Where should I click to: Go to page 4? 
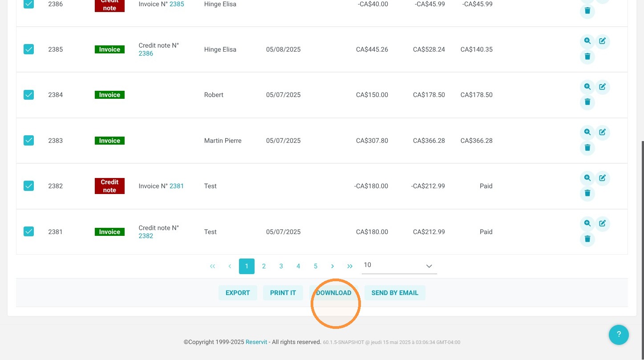(298, 266)
